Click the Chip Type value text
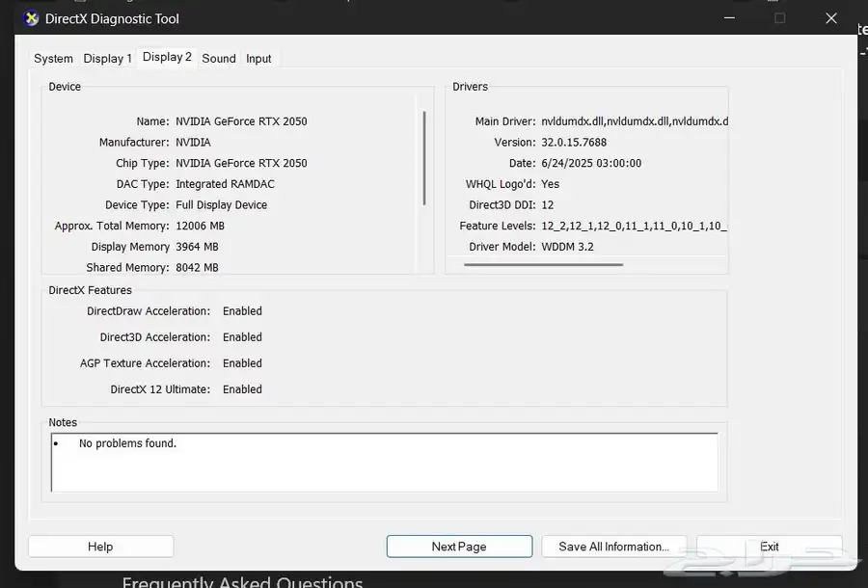Viewport: 868px width, 588px height. click(x=241, y=163)
